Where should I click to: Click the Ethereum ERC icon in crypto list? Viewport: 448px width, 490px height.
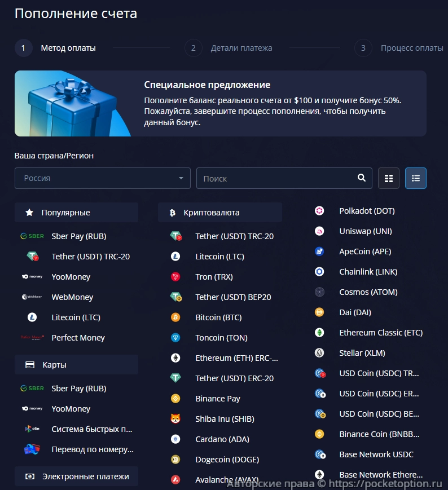click(175, 358)
